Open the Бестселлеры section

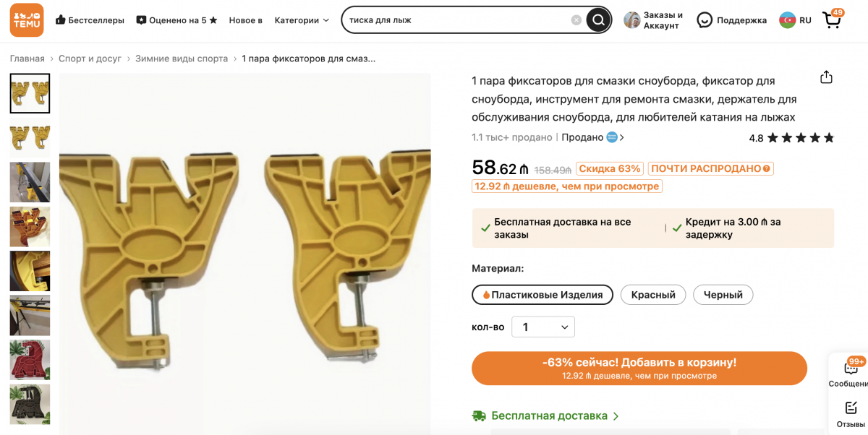pos(90,20)
